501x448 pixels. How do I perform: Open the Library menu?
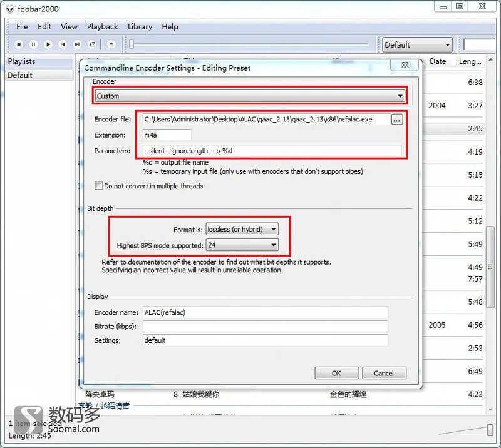[x=140, y=26]
